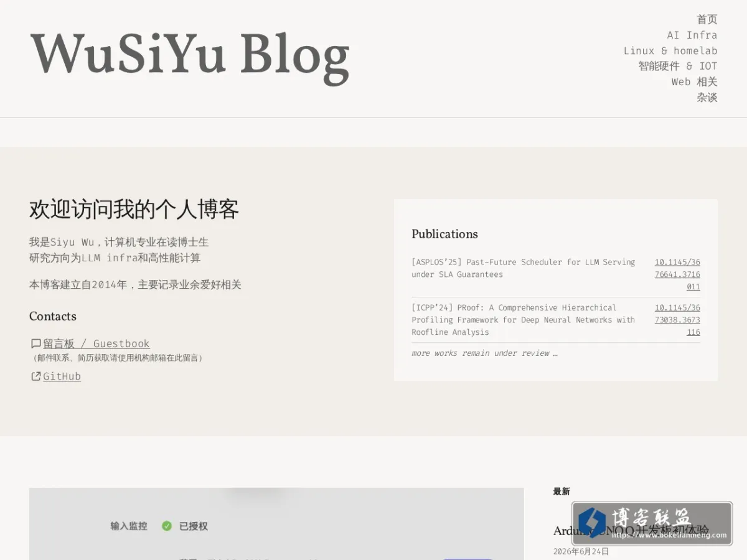Image resolution: width=747 pixels, height=560 pixels.
Task: Open 智能硬件 & IOT navigation category
Action: (678, 66)
